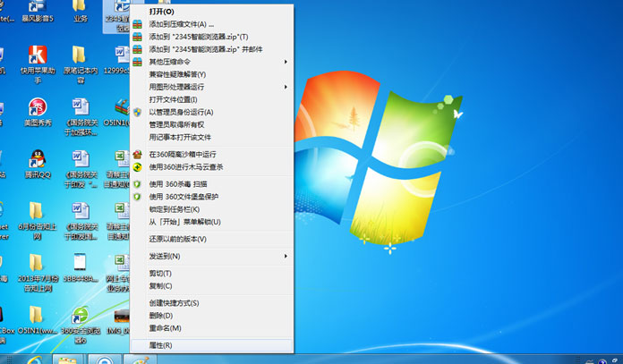Select the 2013年7月份告知上网 folder
Screen dimensions: 623x364
pyautogui.click(x=37, y=273)
